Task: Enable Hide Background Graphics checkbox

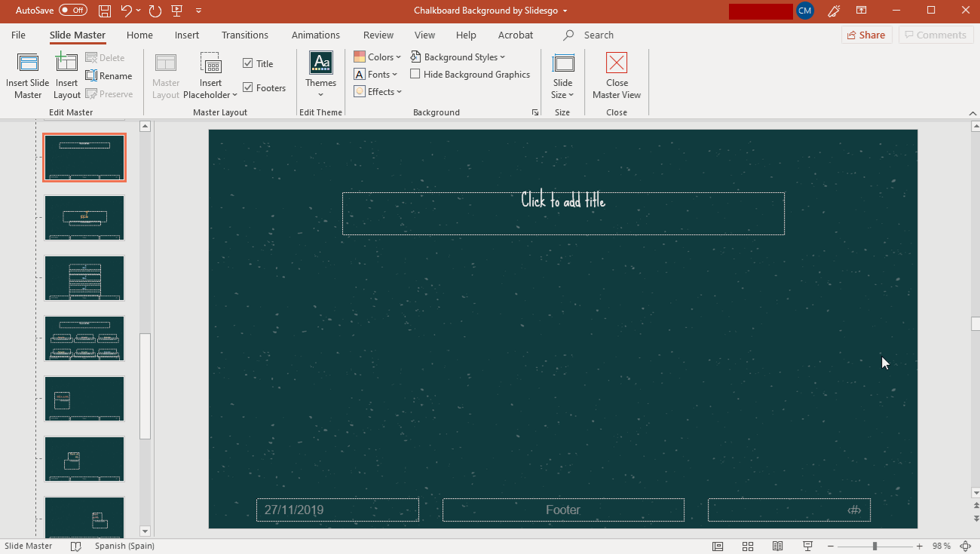Action: pyautogui.click(x=415, y=75)
